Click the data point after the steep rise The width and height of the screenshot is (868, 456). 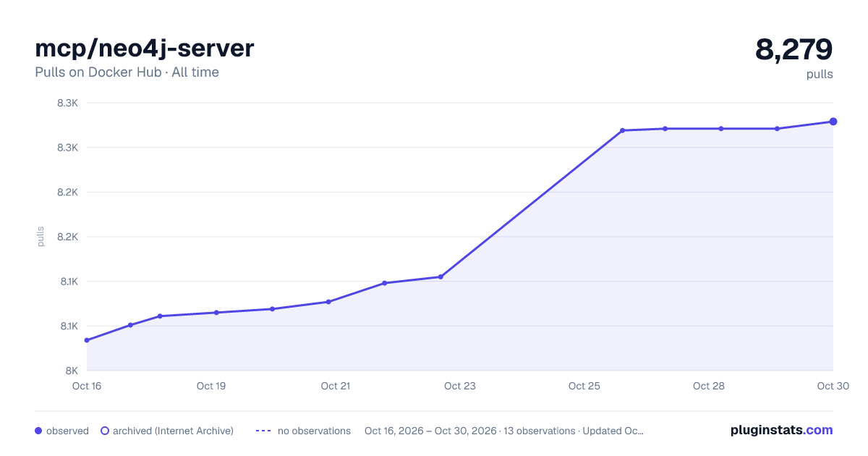pyautogui.click(x=622, y=130)
